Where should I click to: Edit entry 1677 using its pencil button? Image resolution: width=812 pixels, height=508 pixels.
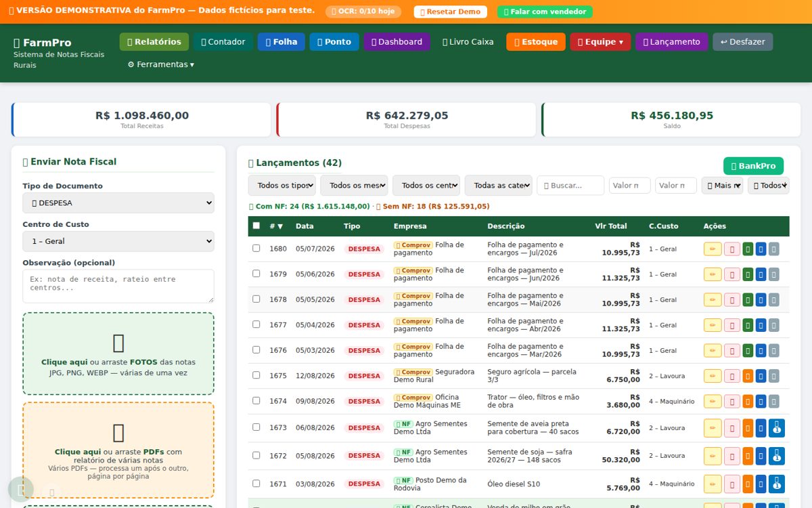coord(713,325)
